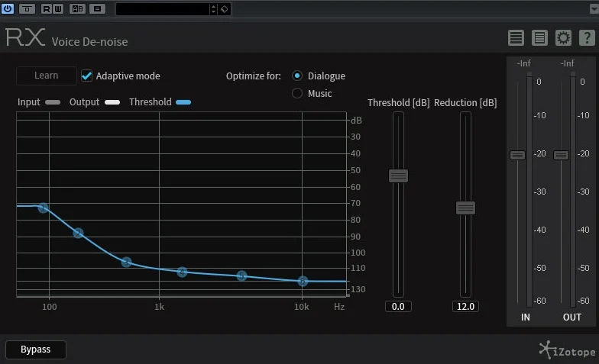
Task: Click the Voice De-noise title text
Action: (90, 41)
